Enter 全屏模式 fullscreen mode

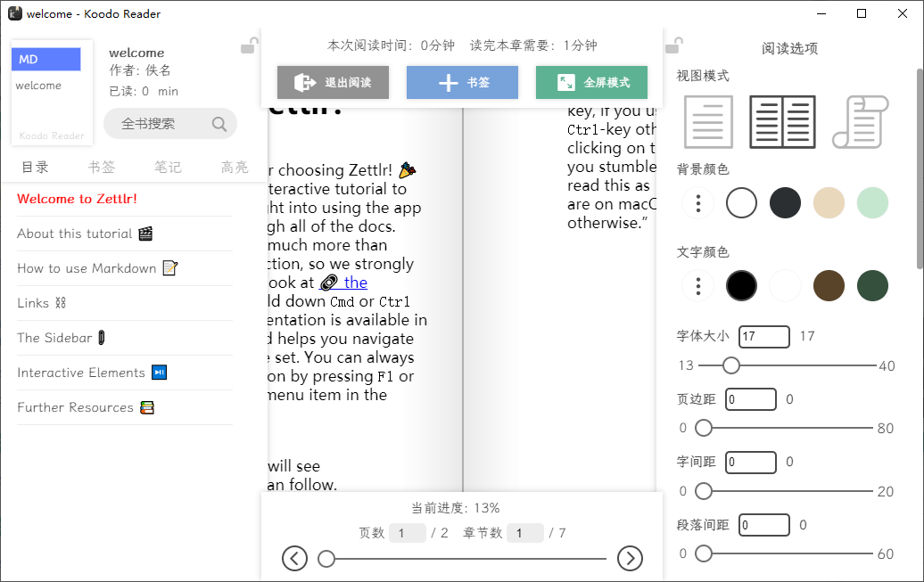(x=591, y=82)
